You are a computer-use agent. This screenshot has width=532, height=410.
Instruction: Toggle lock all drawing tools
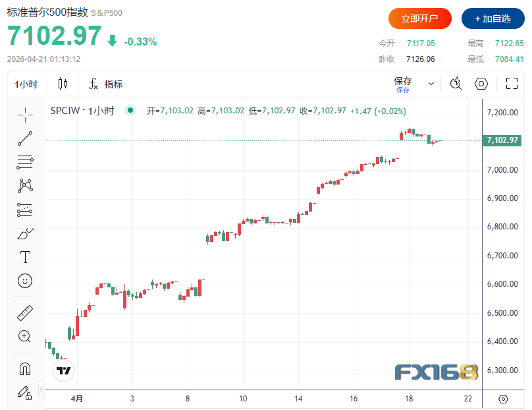25,393
